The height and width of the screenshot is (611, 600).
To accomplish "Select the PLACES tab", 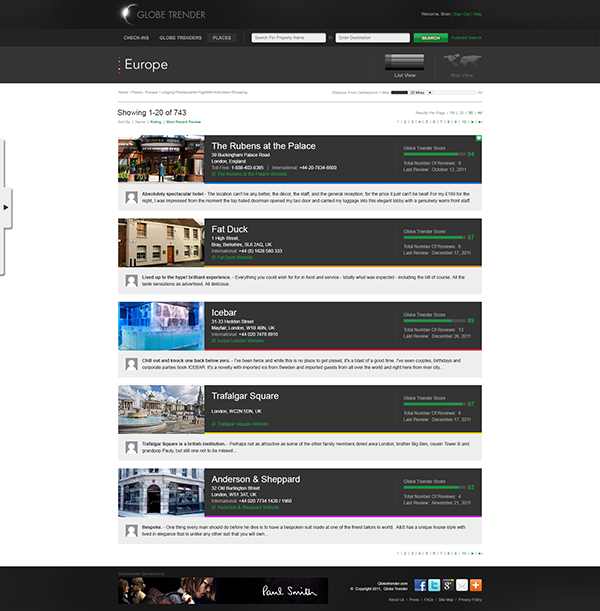I will click(222, 38).
